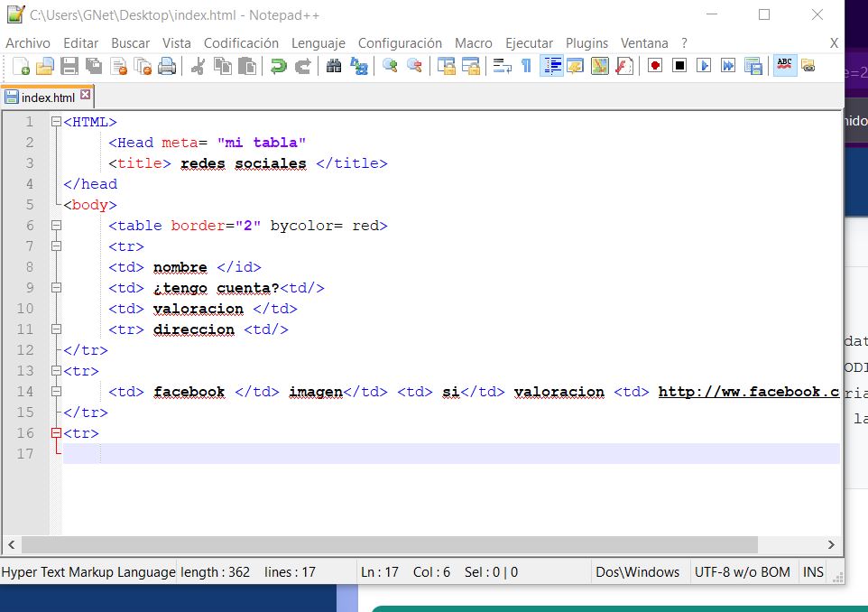868x612 pixels.
Task: Click the INS indicator in status bar
Action: pyautogui.click(x=813, y=571)
